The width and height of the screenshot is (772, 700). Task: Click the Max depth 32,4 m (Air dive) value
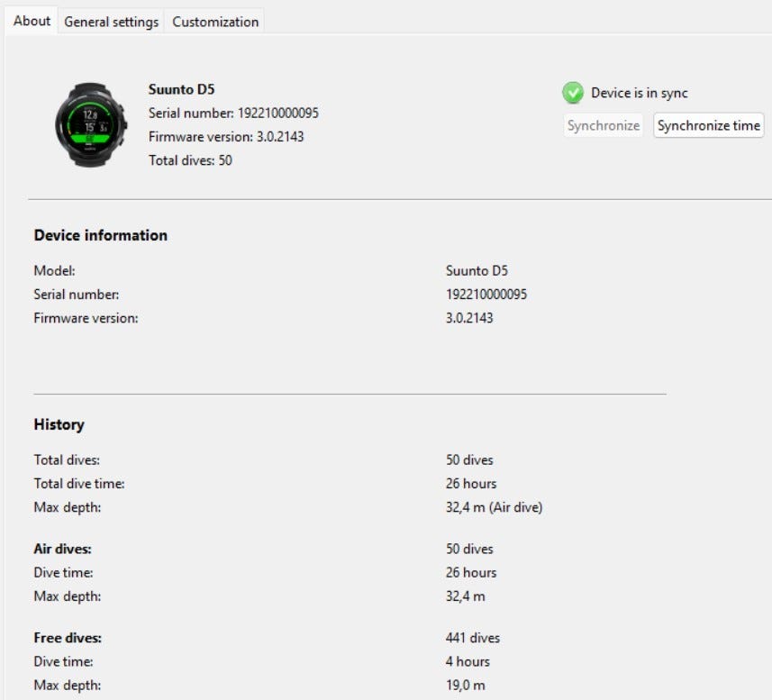click(494, 507)
